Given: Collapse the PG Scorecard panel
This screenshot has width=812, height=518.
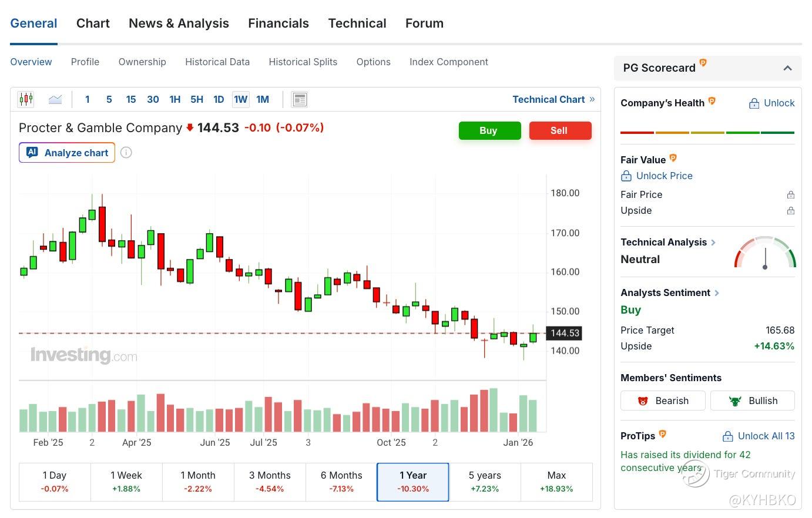Looking at the screenshot, I should point(788,68).
